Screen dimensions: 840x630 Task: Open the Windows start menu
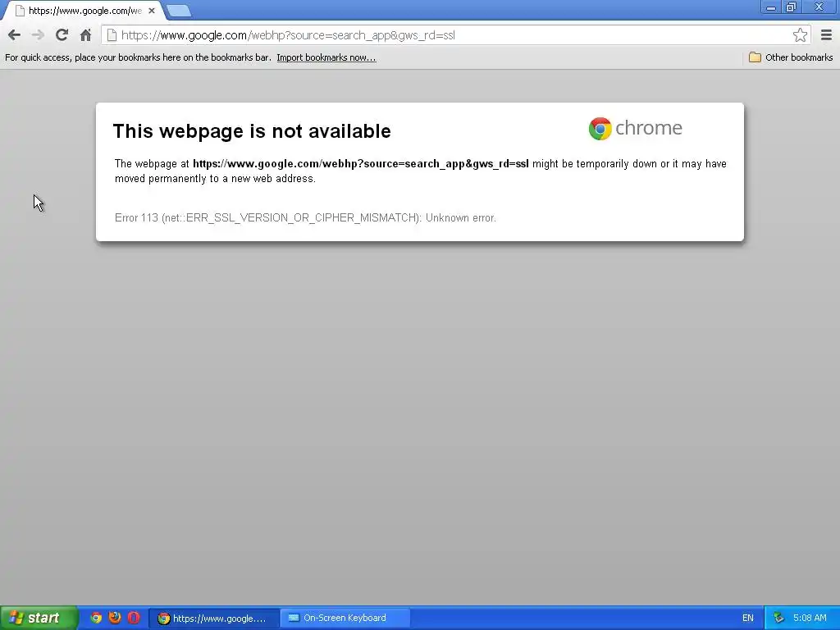coord(38,618)
